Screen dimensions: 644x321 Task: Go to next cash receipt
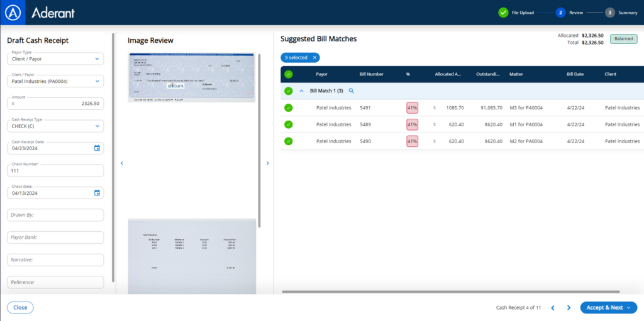pos(569,307)
